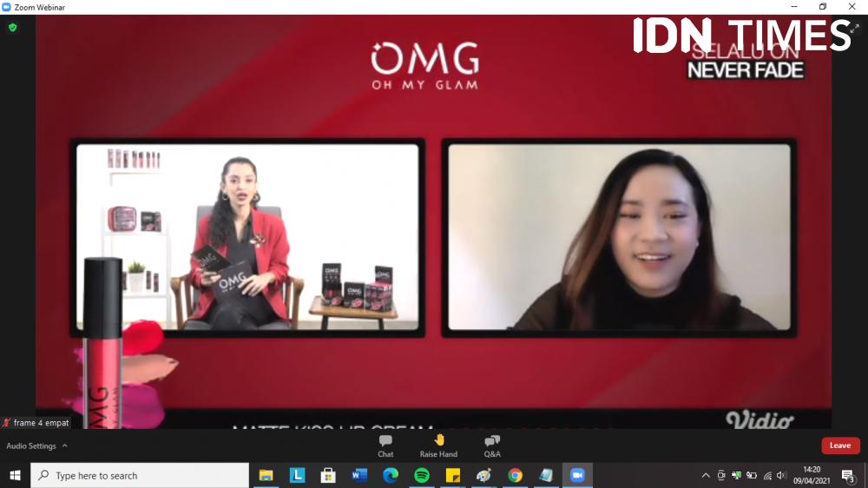
Task: Open the Paint palette app in taskbar
Action: point(483,475)
